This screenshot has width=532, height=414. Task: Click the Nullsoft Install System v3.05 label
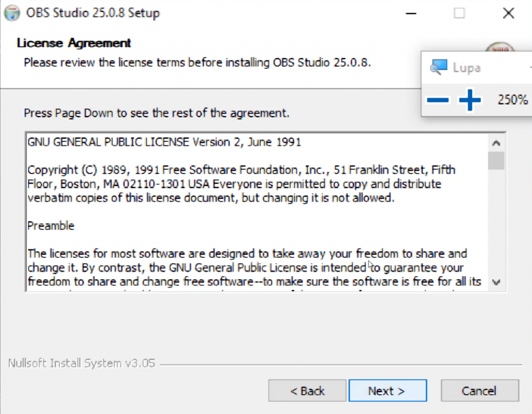pyautogui.click(x=82, y=363)
